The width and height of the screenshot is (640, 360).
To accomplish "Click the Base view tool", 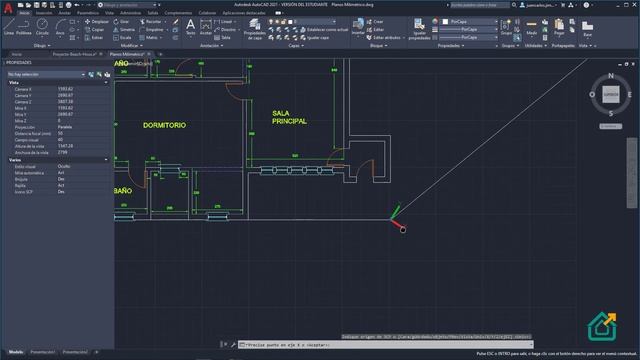I will 587,29.
